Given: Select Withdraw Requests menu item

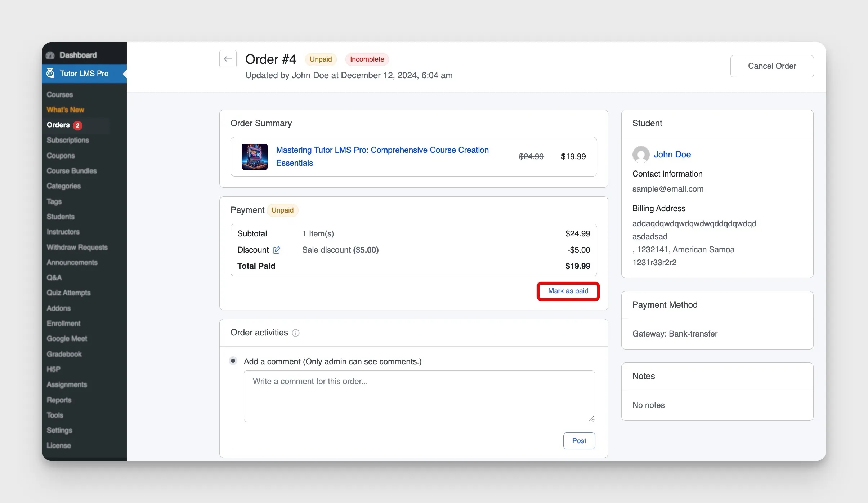Looking at the screenshot, I should 77,247.
